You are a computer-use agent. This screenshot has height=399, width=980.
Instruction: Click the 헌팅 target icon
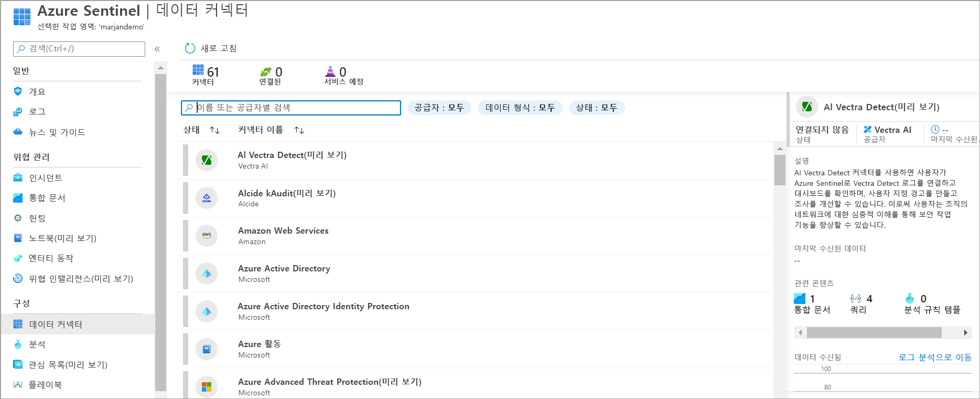coord(18,218)
